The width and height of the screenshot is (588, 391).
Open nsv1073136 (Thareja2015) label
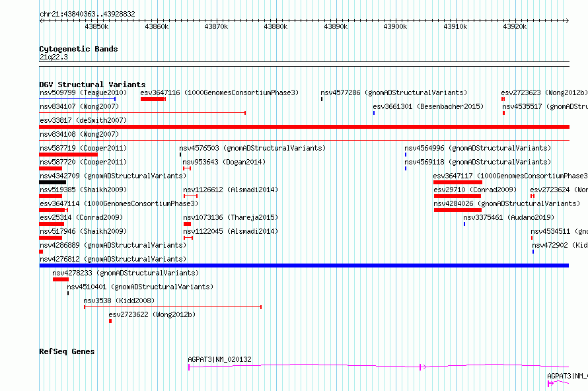[x=231, y=217]
